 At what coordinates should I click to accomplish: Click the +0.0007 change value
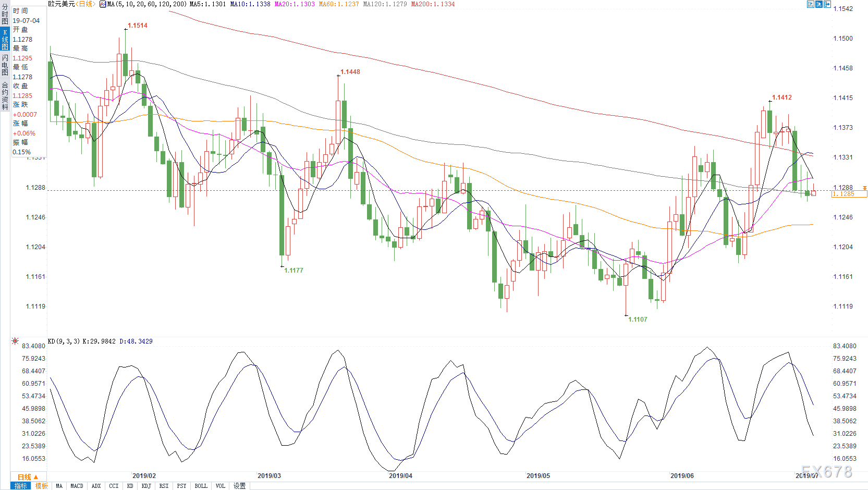click(x=25, y=115)
